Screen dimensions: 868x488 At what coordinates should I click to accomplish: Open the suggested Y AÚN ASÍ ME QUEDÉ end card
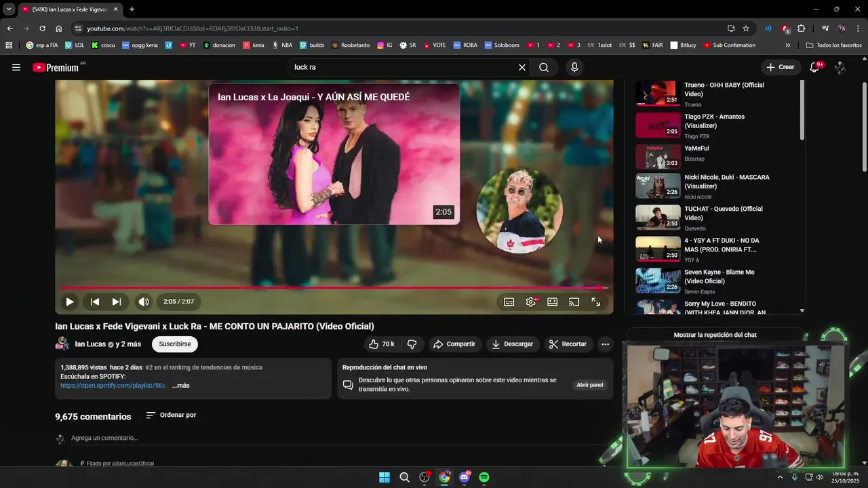click(x=334, y=154)
